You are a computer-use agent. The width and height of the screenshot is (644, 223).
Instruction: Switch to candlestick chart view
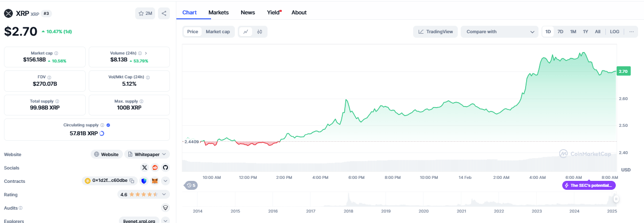point(260,32)
